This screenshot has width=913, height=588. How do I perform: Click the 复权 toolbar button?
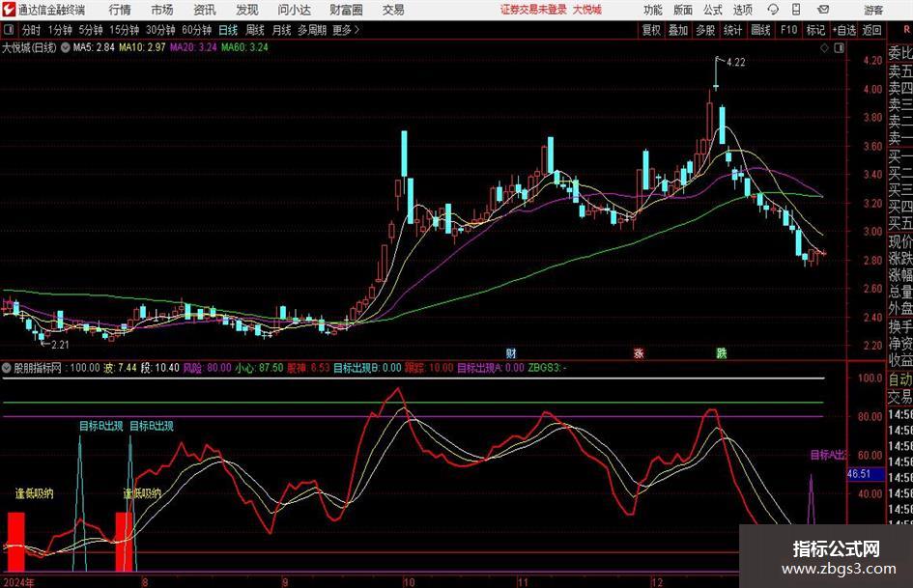pos(651,30)
